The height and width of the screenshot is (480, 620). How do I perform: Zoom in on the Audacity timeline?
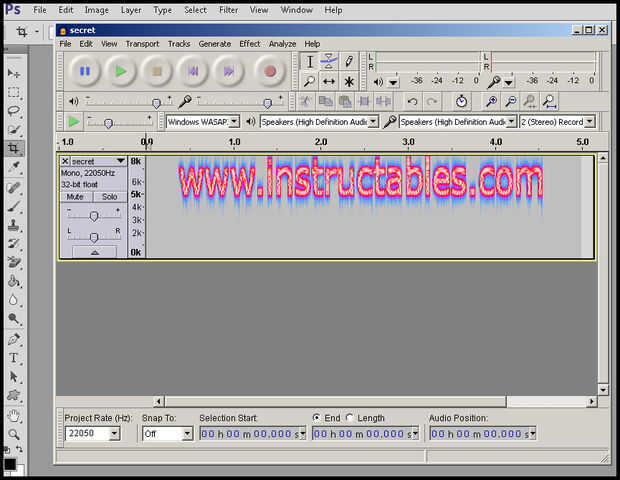[x=491, y=102]
